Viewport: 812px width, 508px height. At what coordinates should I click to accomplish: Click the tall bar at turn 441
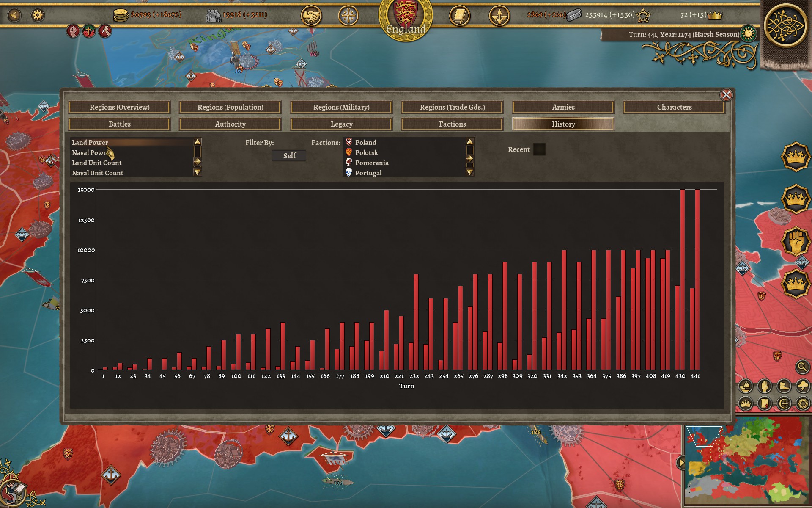point(697,280)
